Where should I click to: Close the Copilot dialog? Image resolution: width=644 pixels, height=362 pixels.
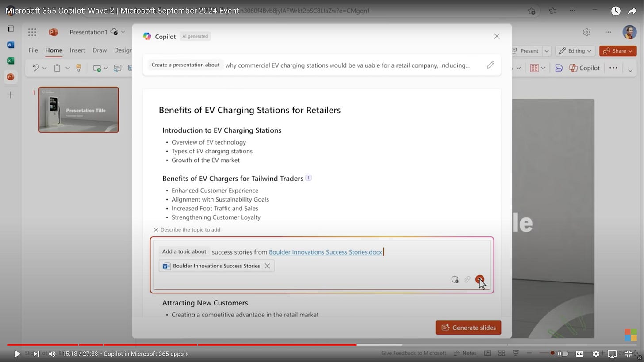tap(497, 36)
